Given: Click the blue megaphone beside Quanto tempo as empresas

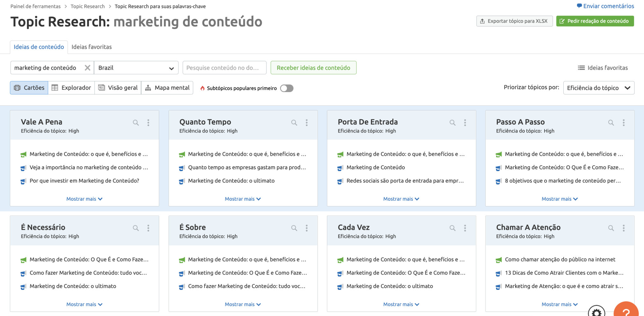Looking at the screenshot, I should pyautogui.click(x=182, y=168).
